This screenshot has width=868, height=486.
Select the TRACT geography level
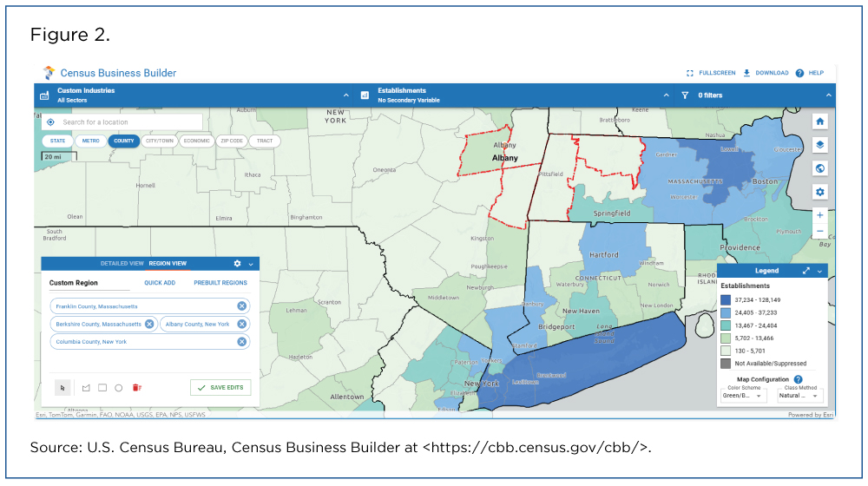(265, 141)
